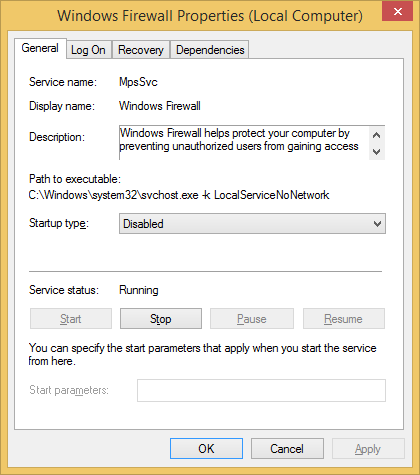Click the description scroll up arrow
The width and height of the screenshot is (420, 475).
click(x=377, y=135)
